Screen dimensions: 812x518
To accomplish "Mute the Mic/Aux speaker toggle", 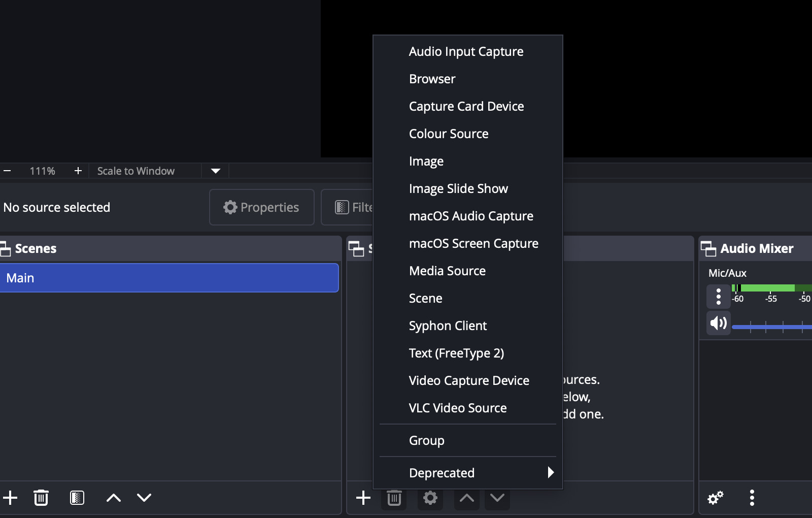I will [x=719, y=323].
